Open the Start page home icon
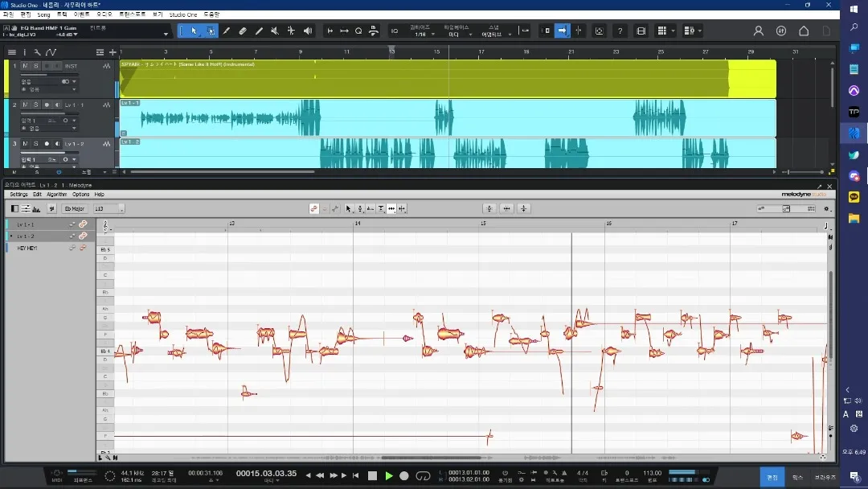The image size is (868, 489). [804, 31]
